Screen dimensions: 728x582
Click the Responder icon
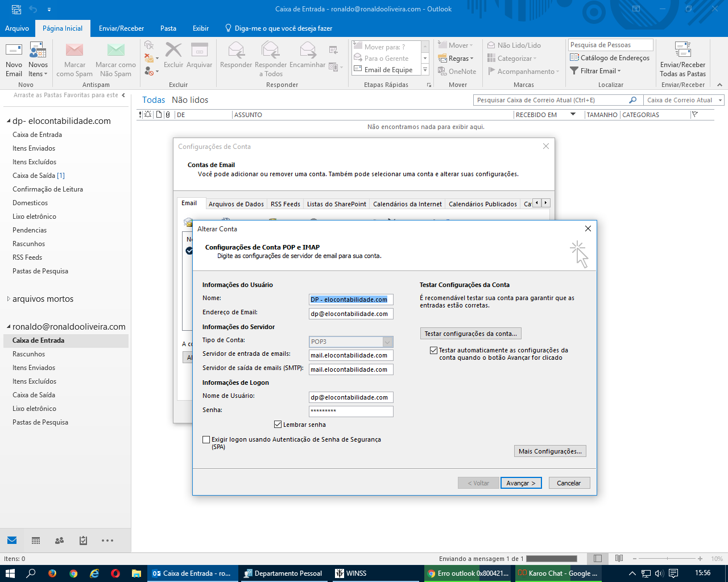(236, 51)
